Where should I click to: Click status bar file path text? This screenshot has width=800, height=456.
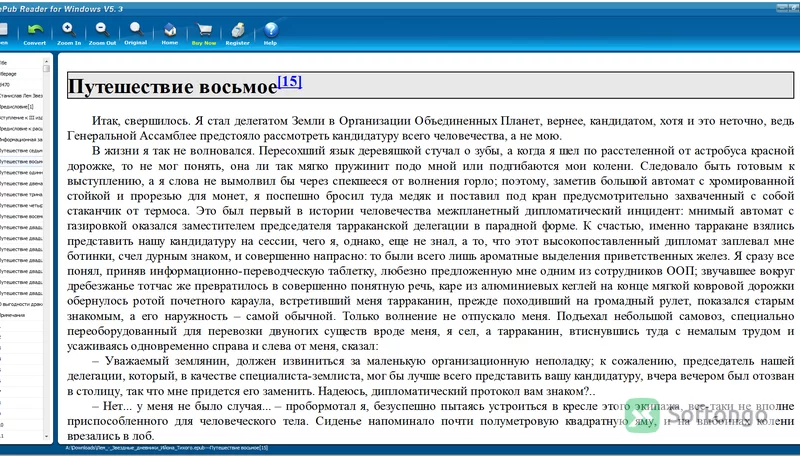pos(166,448)
